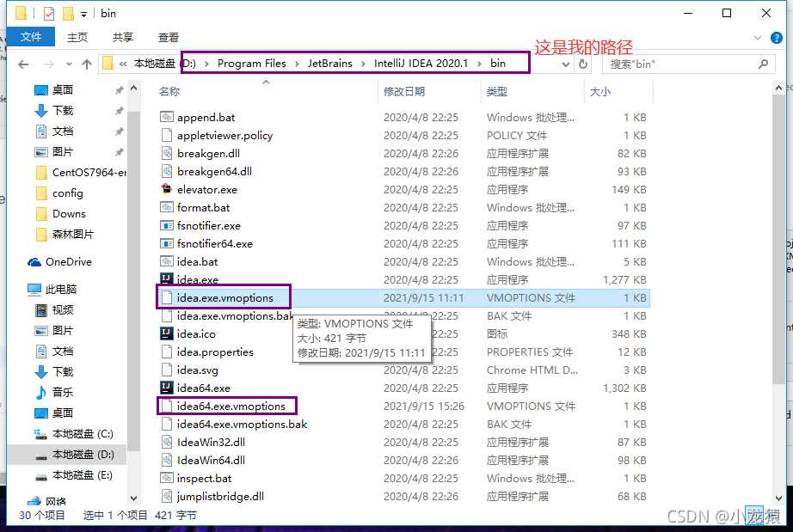Open the 查看 ribbon tab
Viewport: 793px width, 532px height.
tap(169, 38)
